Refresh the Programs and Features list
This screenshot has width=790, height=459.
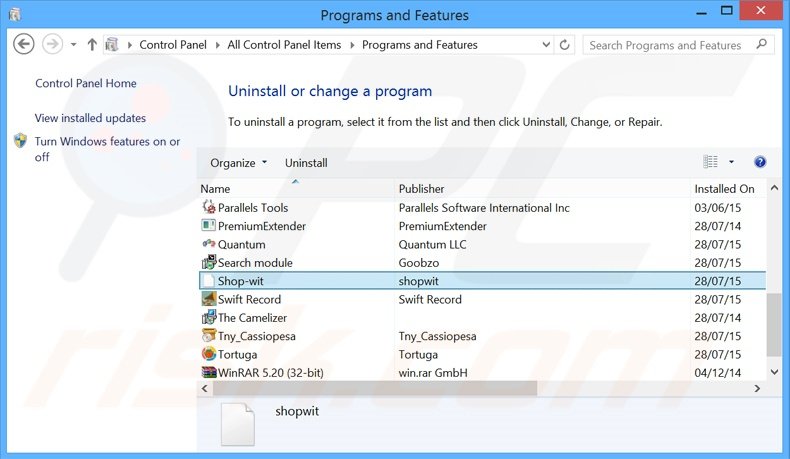566,45
